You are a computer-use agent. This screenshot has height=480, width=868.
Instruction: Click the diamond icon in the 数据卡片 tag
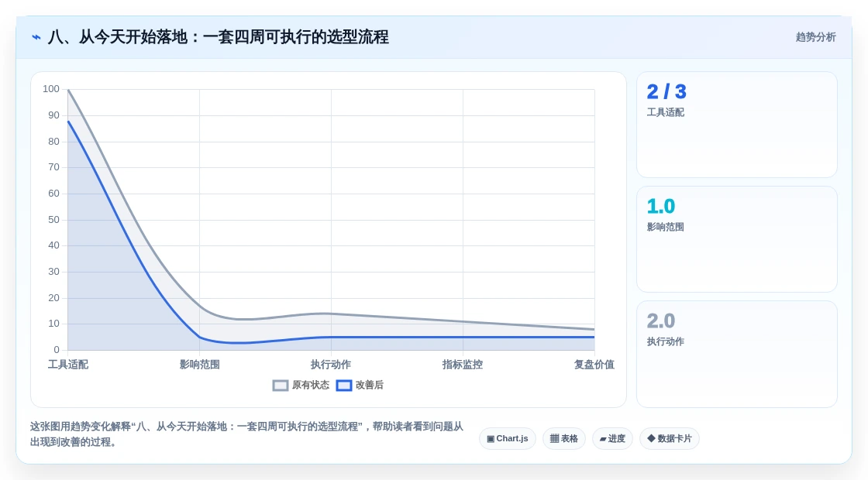point(651,438)
